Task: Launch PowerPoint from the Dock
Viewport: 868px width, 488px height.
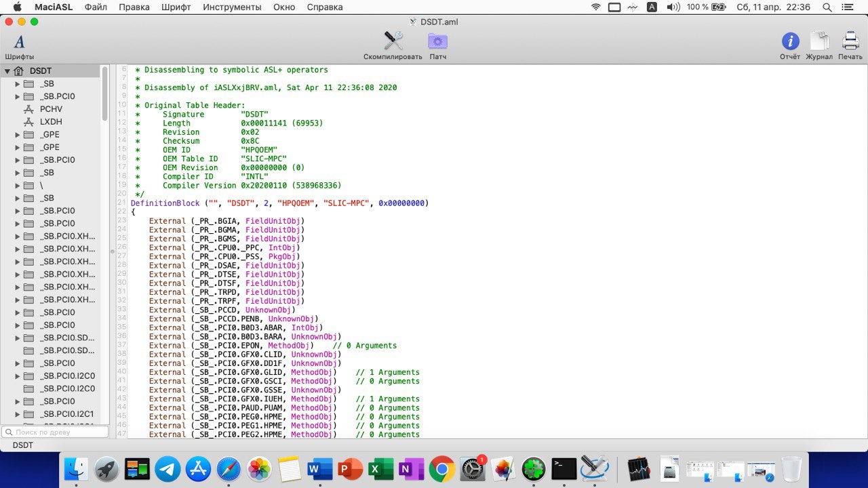Action: [x=351, y=469]
